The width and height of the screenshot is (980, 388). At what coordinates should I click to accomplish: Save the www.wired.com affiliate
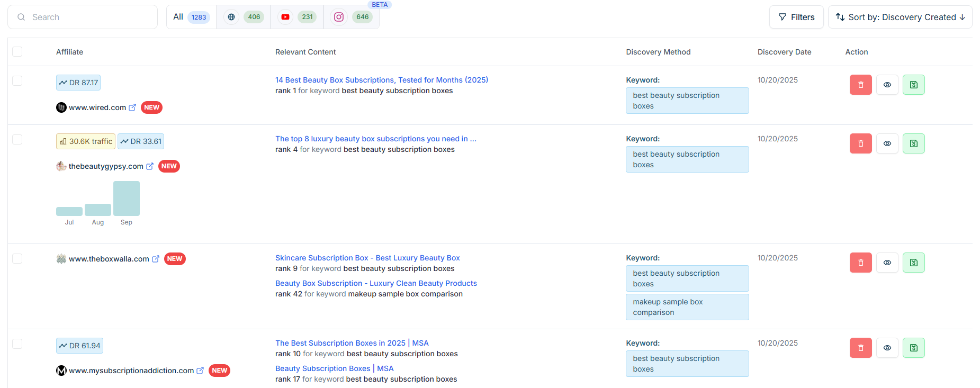[913, 85]
